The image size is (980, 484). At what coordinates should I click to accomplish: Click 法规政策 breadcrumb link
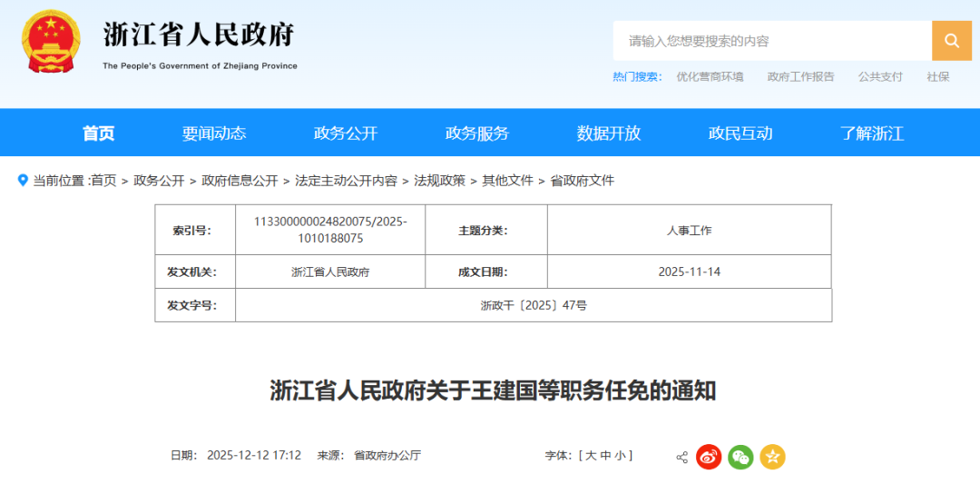439,181
